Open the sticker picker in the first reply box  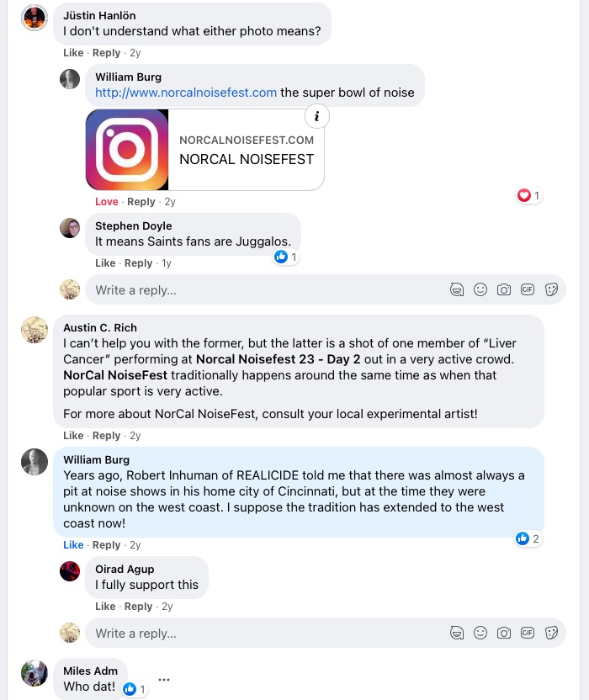(x=552, y=289)
